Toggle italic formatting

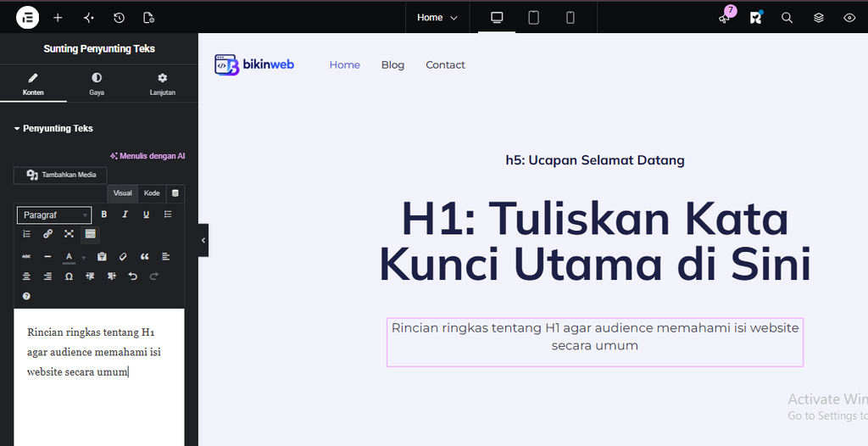pos(125,215)
